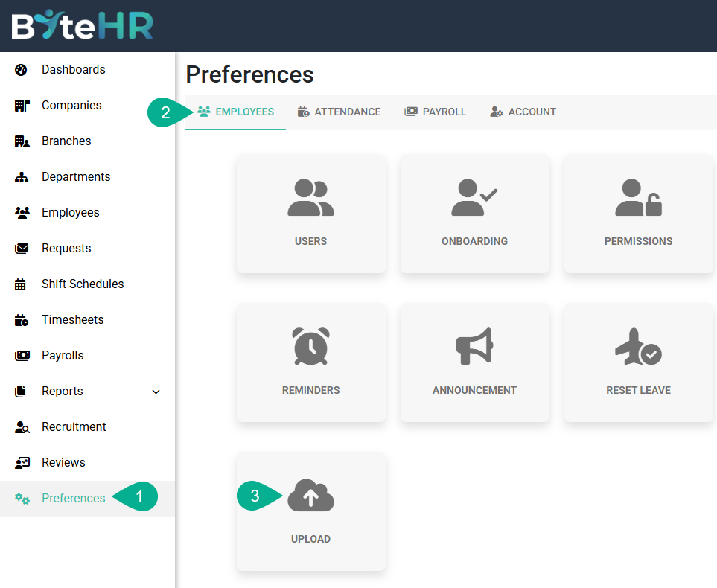This screenshot has height=588, width=717.
Task: Navigate to Departments
Action: point(87,177)
